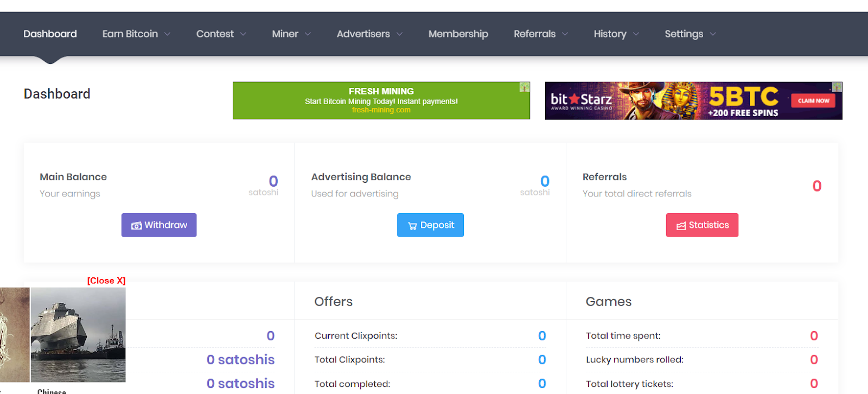Select the Current Clixpoints row label
The width and height of the screenshot is (868, 394).
(356, 336)
